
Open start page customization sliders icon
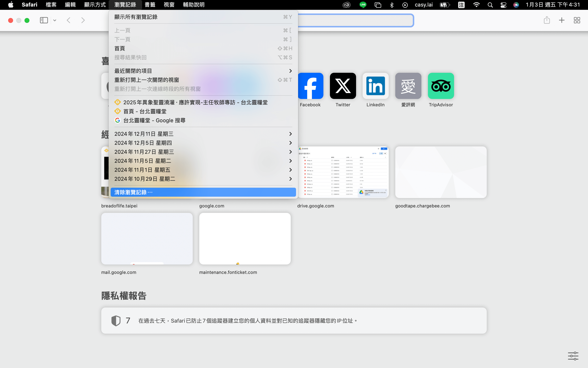point(573,356)
